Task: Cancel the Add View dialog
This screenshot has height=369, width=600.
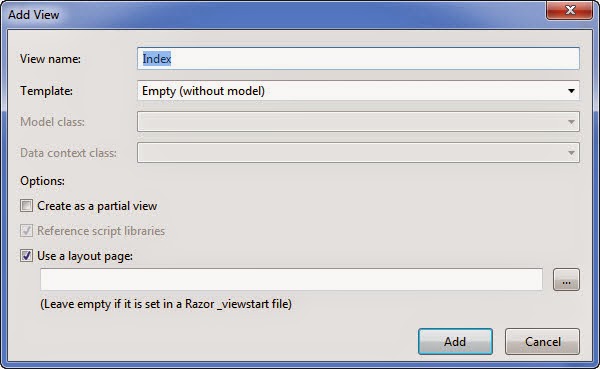Action: click(542, 341)
